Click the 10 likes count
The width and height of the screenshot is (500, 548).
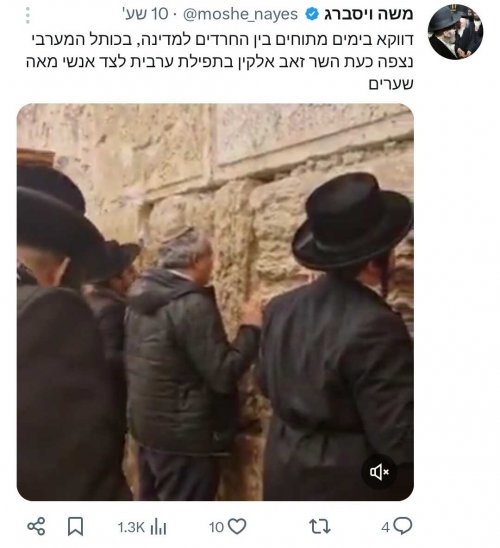pyautogui.click(x=216, y=527)
